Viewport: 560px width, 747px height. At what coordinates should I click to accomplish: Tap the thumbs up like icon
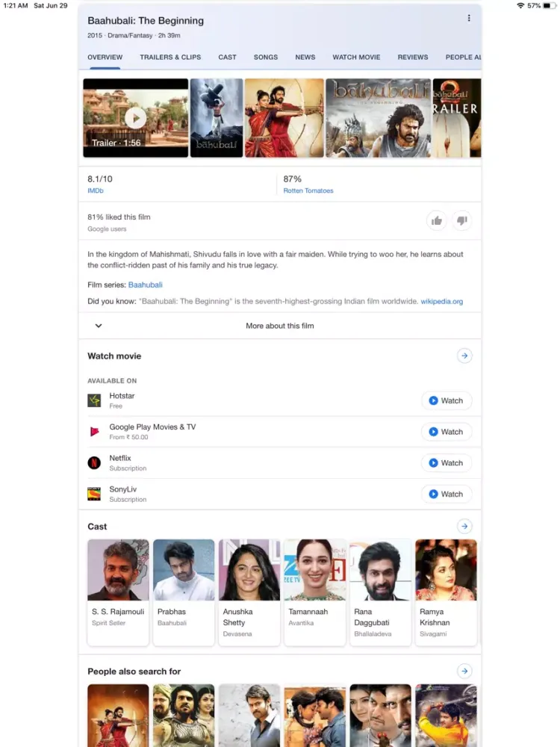437,220
